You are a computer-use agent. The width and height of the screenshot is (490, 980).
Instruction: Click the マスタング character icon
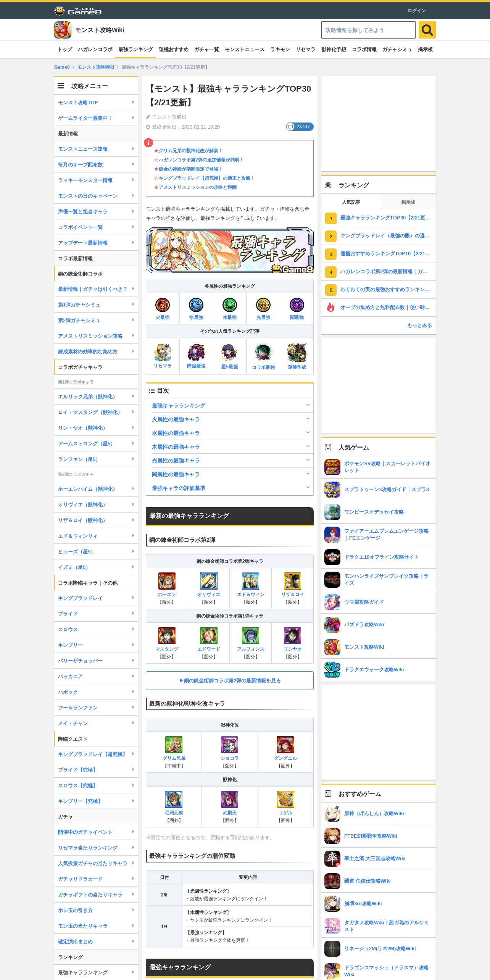(167, 635)
